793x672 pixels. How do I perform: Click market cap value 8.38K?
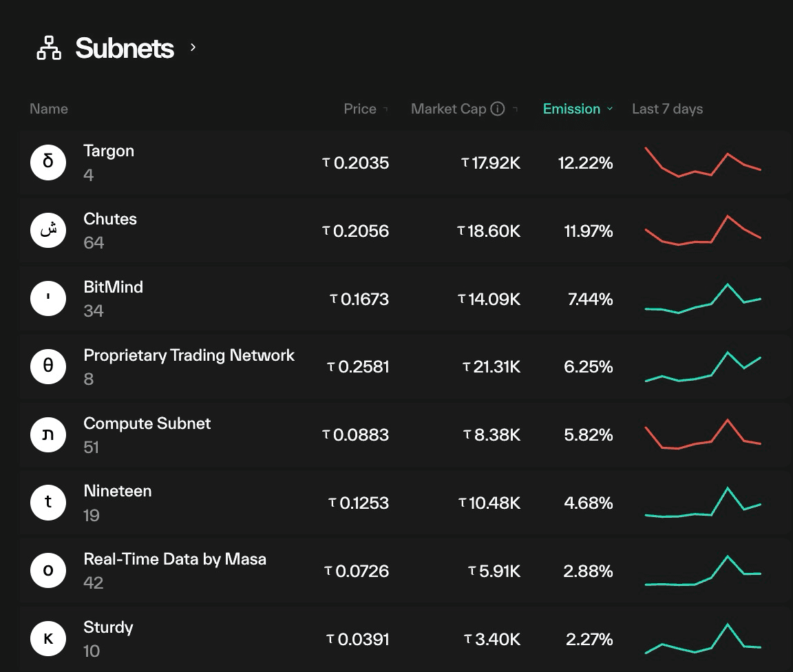pyautogui.click(x=492, y=435)
